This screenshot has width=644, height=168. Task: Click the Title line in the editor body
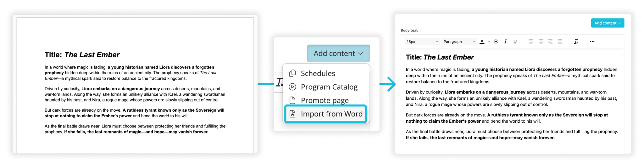[x=440, y=57]
